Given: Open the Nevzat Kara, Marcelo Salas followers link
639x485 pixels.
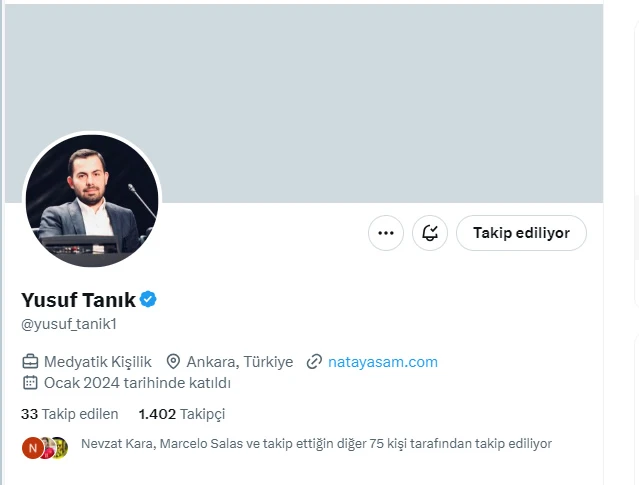Looking at the screenshot, I should coord(316,443).
